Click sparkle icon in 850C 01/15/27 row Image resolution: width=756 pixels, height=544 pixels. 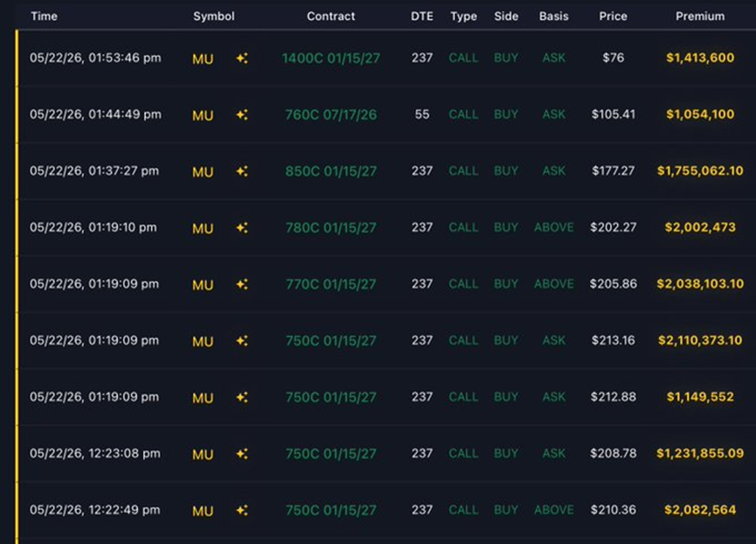point(242,171)
